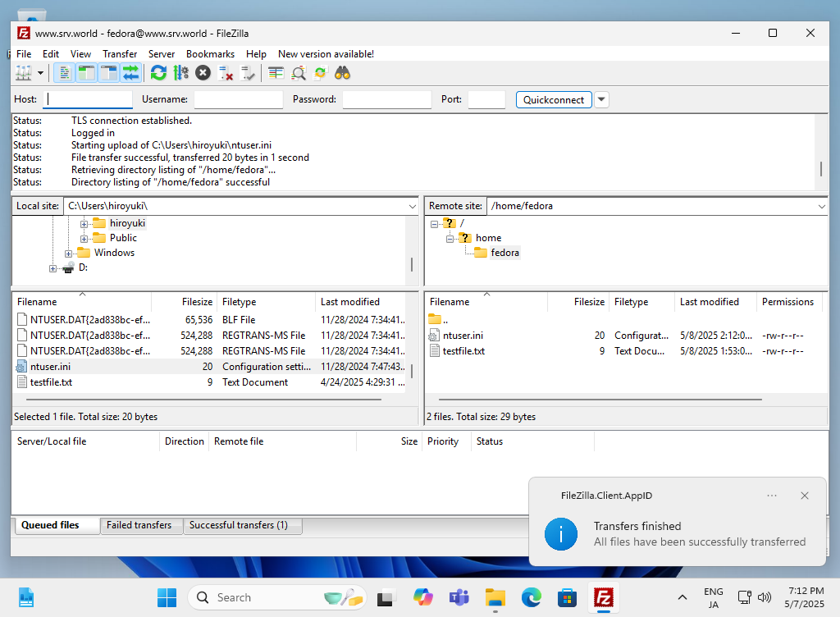Open Local site path dropdown
840x617 pixels.
click(x=412, y=206)
